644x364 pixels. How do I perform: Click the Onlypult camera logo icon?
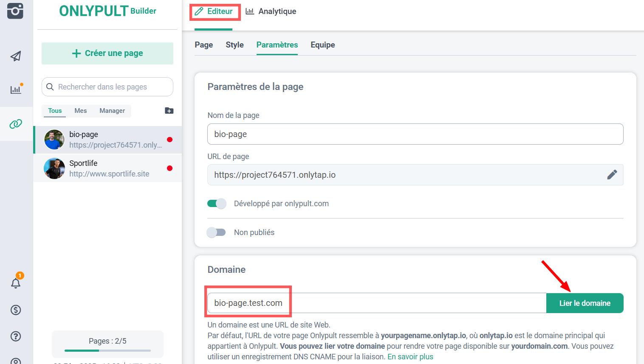[x=15, y=11]
